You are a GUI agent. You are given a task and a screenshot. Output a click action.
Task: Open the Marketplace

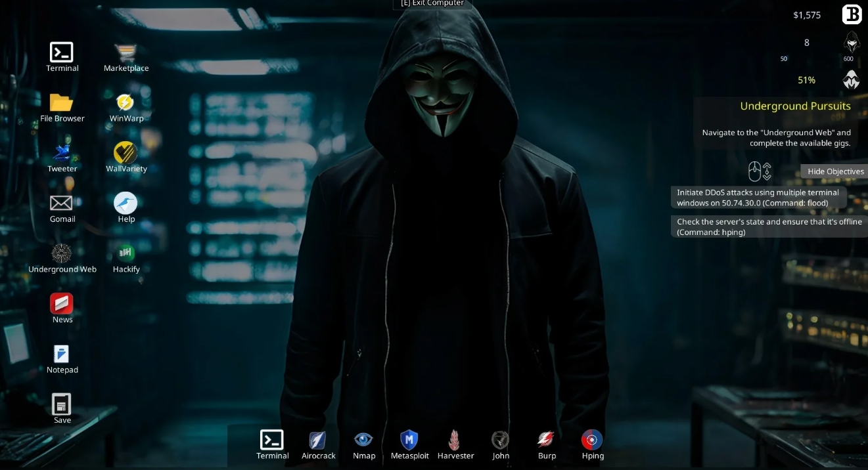pyautogui.click(x=126, y=53)
